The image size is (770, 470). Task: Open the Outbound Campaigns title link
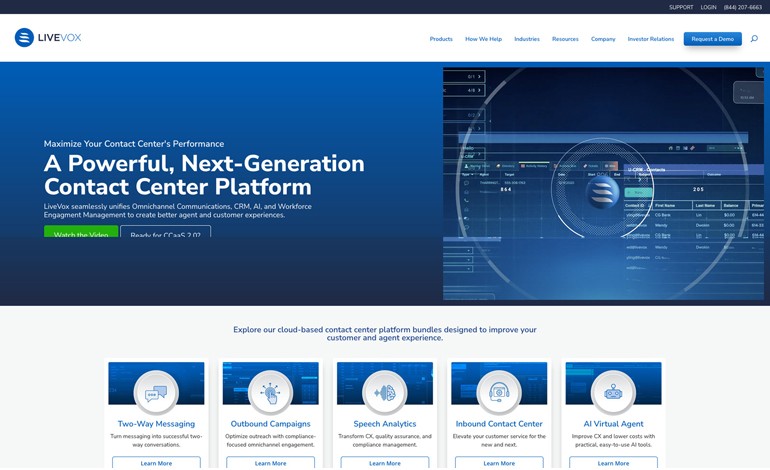[271, 424]
